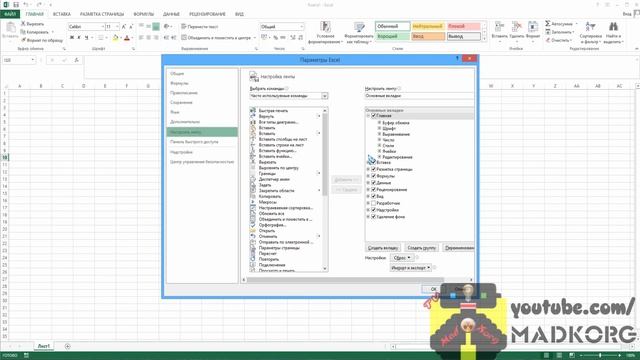The width and height of the screenshot is (640, 360).
Task: Apply the Плохой red cell style
Action: click(464, 26)
